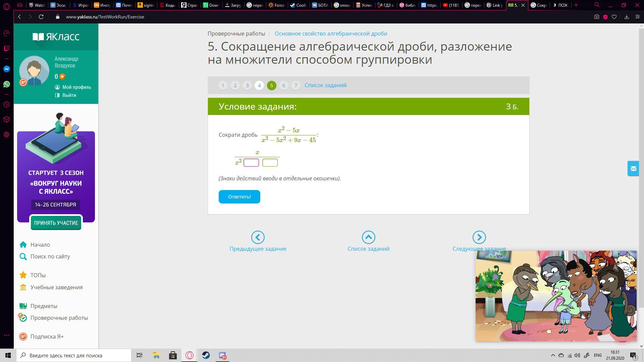Click the sidebar settings gear icon
Image resolution: width=644 pixels, height=362 pixels.
point(7,135)
